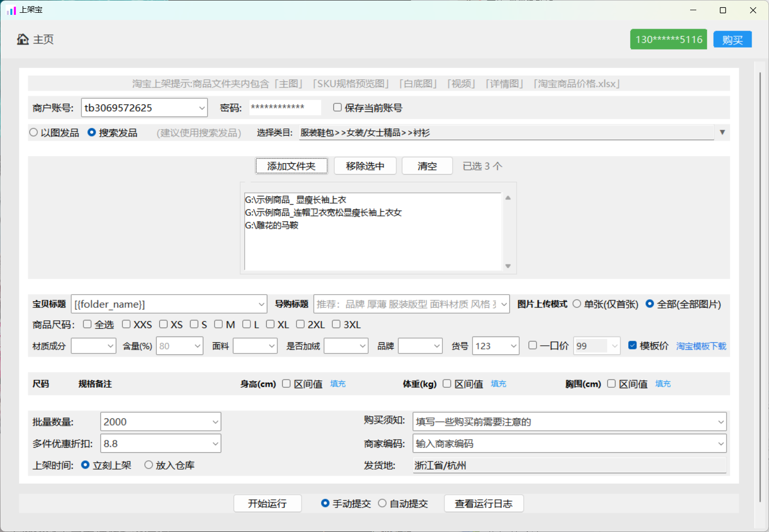Click 清空 button
This screenshot has height=532, width=769.
point(427,166)
